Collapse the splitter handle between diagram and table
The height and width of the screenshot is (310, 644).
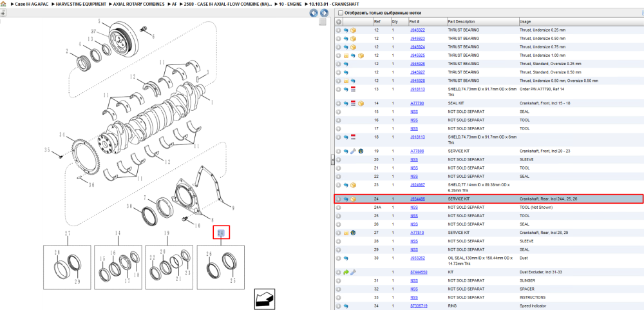pyautogui.click(x=332, y=160)
